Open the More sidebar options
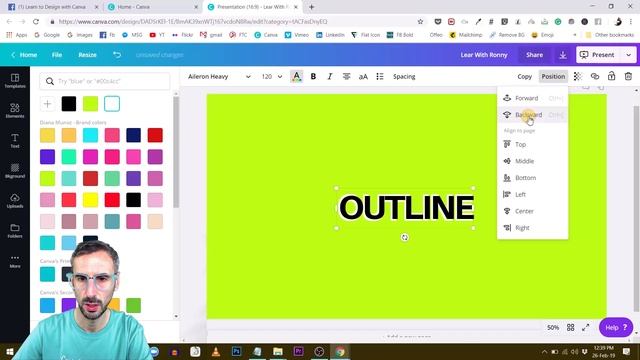 [15, 261]
